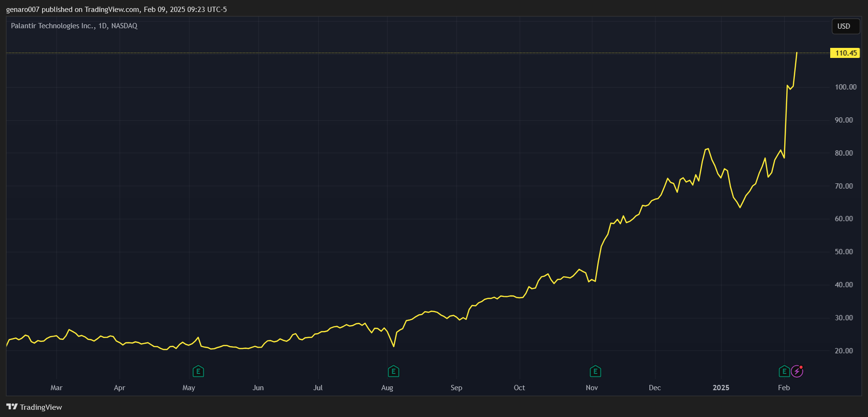Click the Mar label on time axis
868x417 pixels.
(56, 388)
